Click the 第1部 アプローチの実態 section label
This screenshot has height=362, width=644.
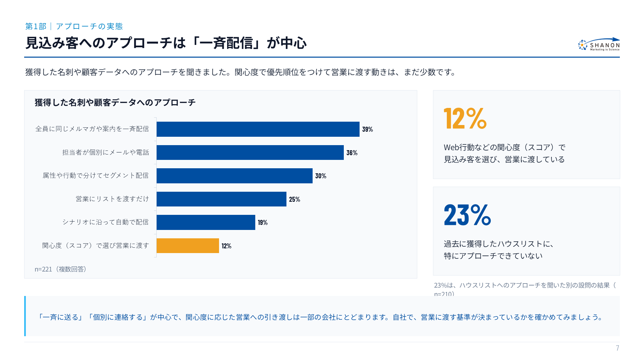pos(74,26)
